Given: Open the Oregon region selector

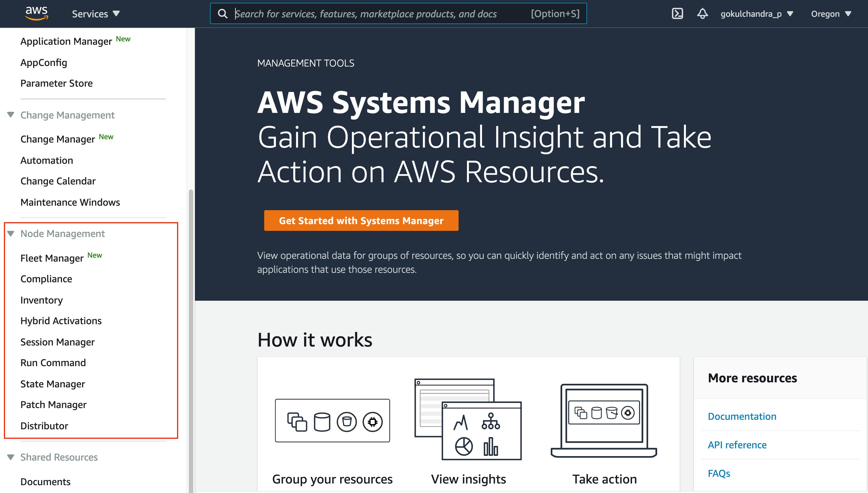Looking at the screenshot, I should pos(831,13).
